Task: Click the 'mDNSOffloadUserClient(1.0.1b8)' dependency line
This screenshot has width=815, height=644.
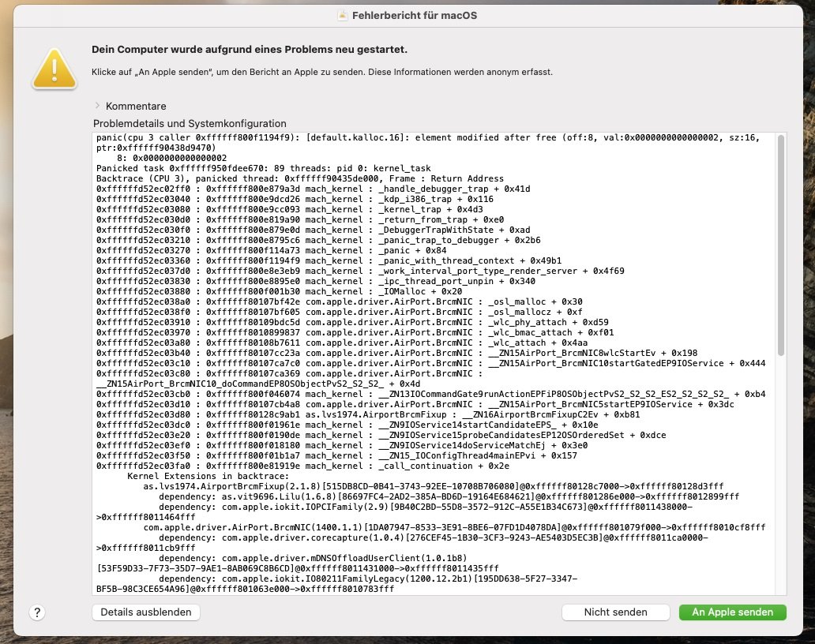Action: coord(297,563)
